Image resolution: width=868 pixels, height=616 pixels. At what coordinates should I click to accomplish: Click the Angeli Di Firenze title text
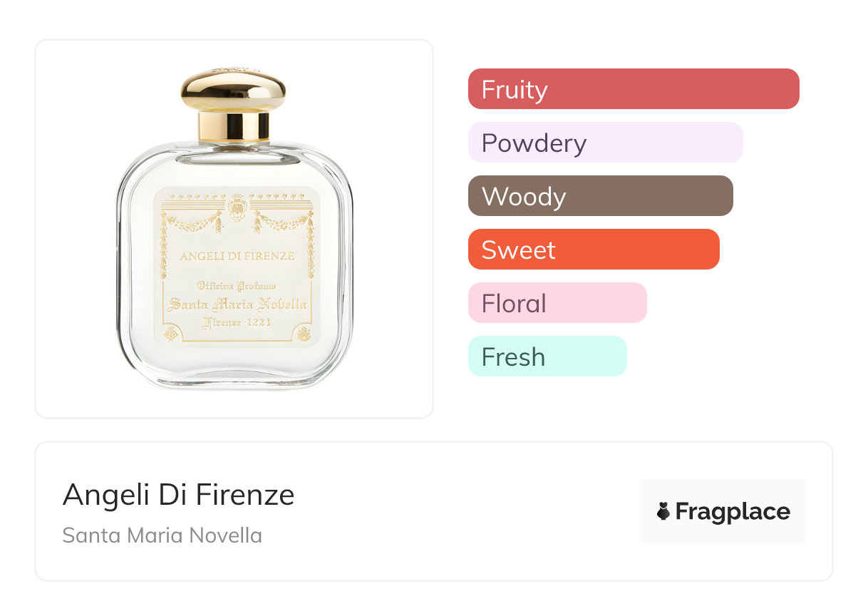(178, 495)
